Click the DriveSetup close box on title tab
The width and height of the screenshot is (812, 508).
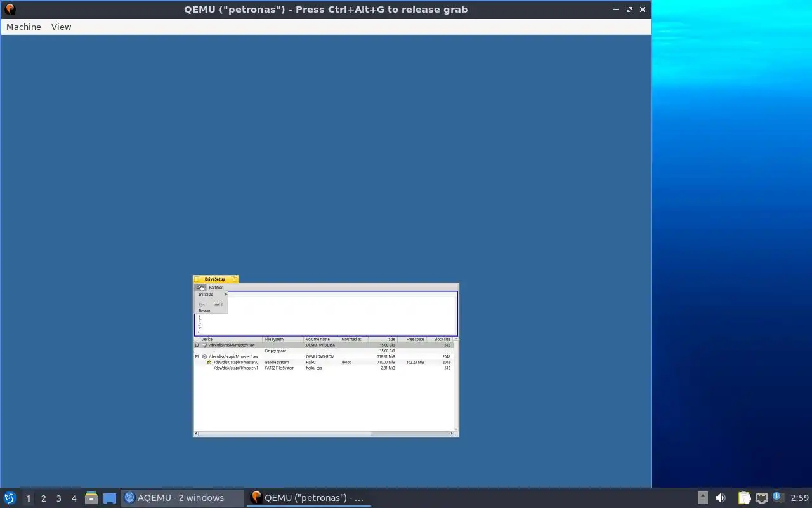pos(197,279)
